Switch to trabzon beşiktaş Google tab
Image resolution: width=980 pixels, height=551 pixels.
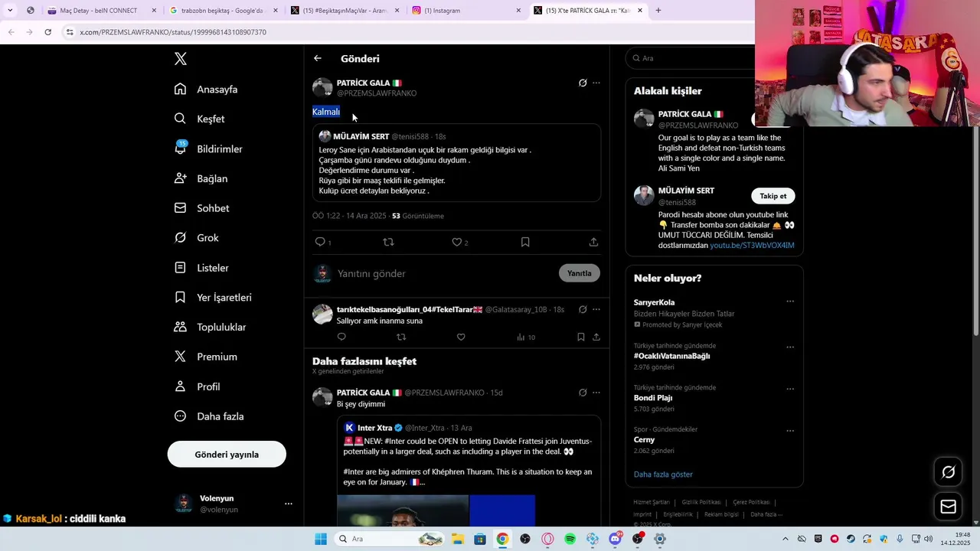224,11
